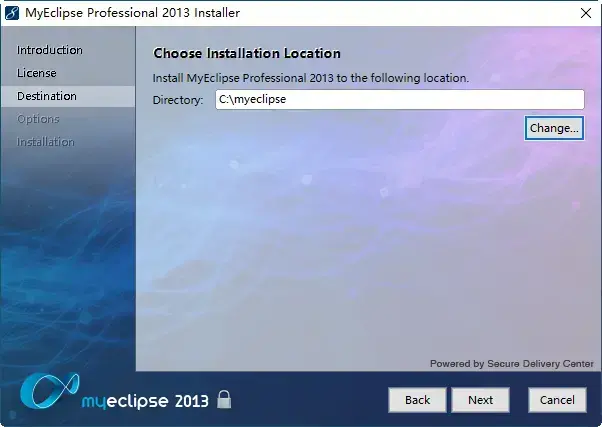Screen dimensions: 602x427
Task: Click the 'MyEclipse Professional 2013 Installer' title
Action: pos(132,13)
